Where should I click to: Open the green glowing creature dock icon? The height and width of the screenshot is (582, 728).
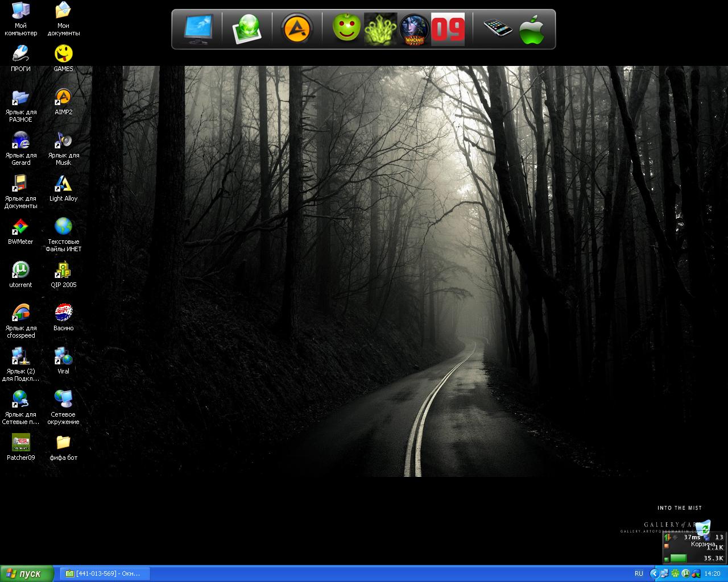pyautogui.click(x=380, y=29)
